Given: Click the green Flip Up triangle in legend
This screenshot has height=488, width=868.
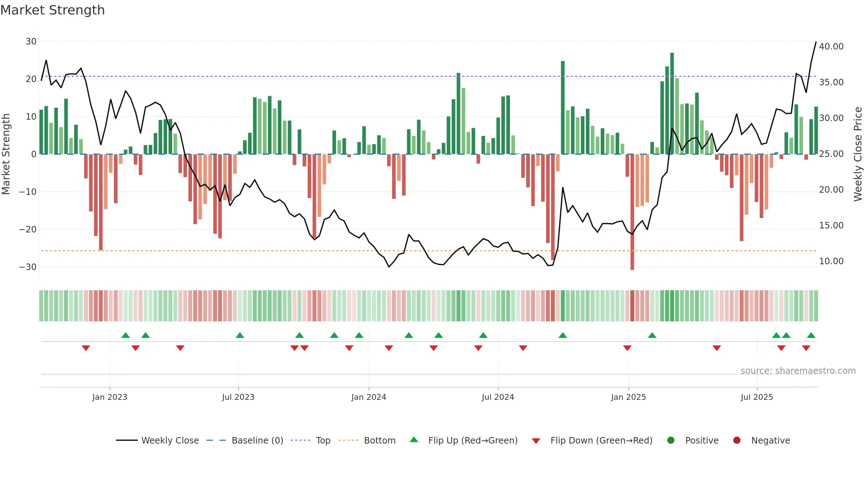Looking at the screenshot, I should [x=414, y=440].
